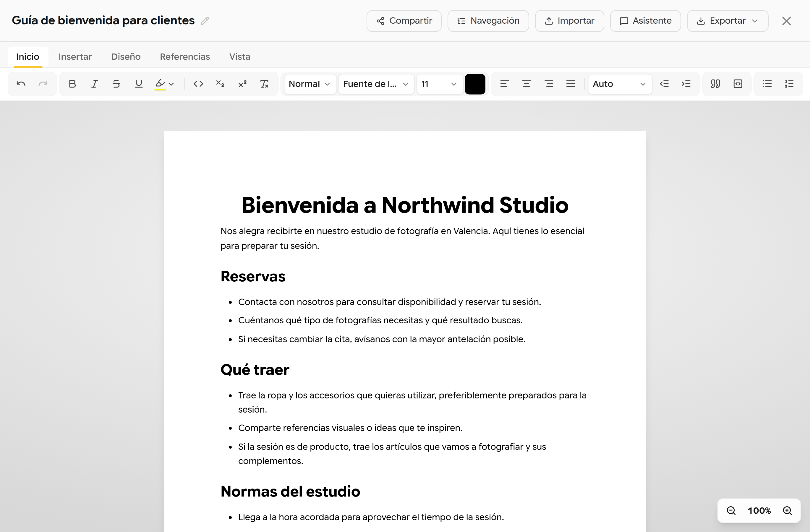This screenshot has height=532, width=810.
Task: Open the black text color swatch
Action: (475, 84)
